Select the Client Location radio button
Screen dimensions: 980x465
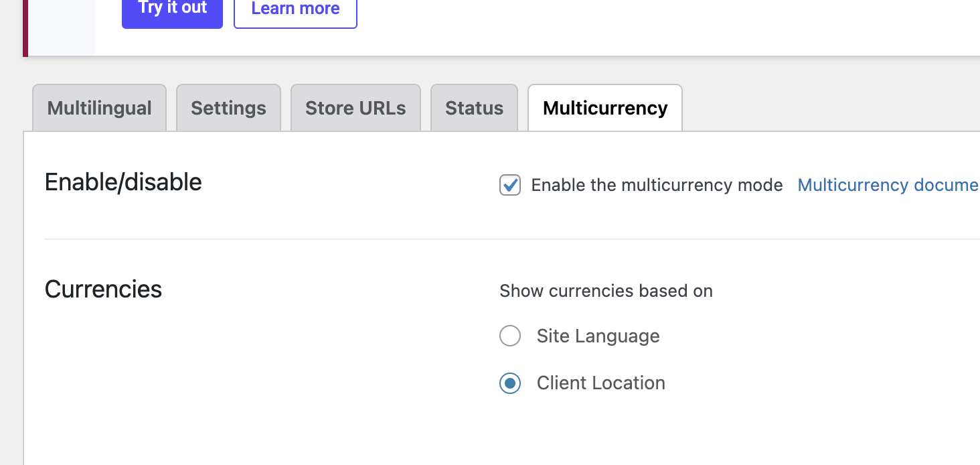pyautogui.click(x=510, y=383)
